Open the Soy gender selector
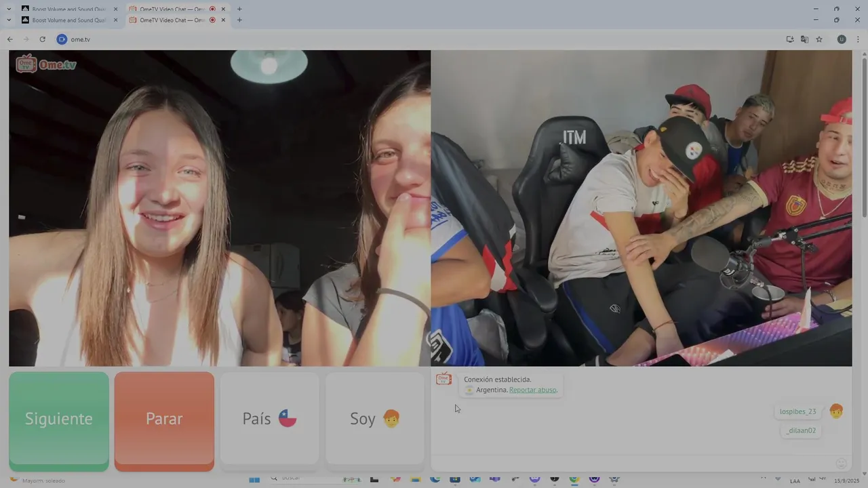Screen dimensions: 868x488 375,418
